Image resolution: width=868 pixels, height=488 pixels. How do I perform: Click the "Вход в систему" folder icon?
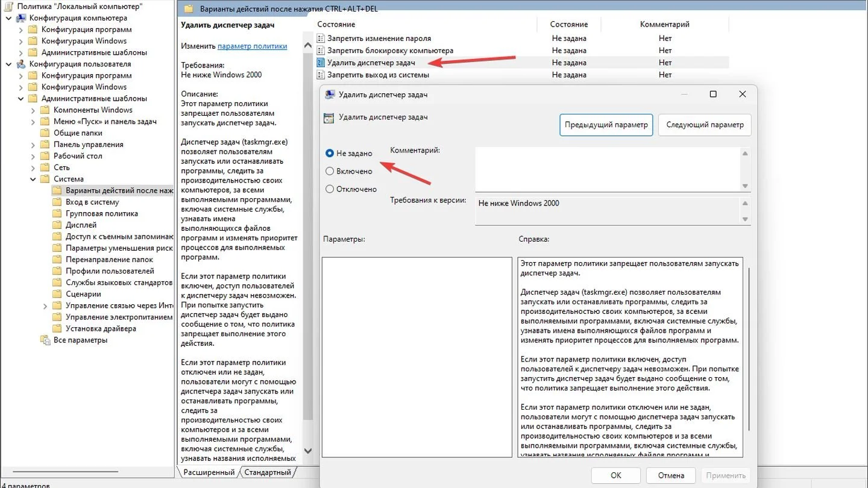(57, 202)
